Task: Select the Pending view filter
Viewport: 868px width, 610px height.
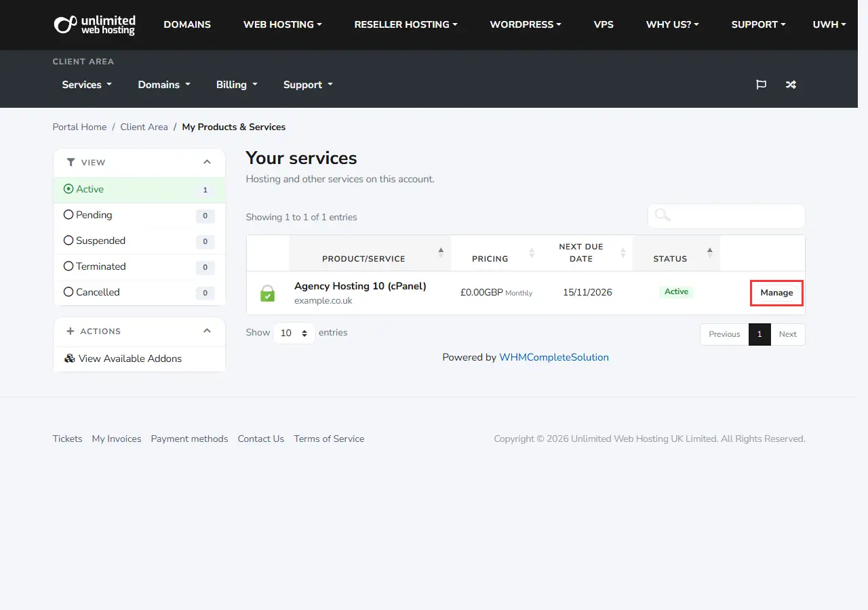Action: [139, 216]
